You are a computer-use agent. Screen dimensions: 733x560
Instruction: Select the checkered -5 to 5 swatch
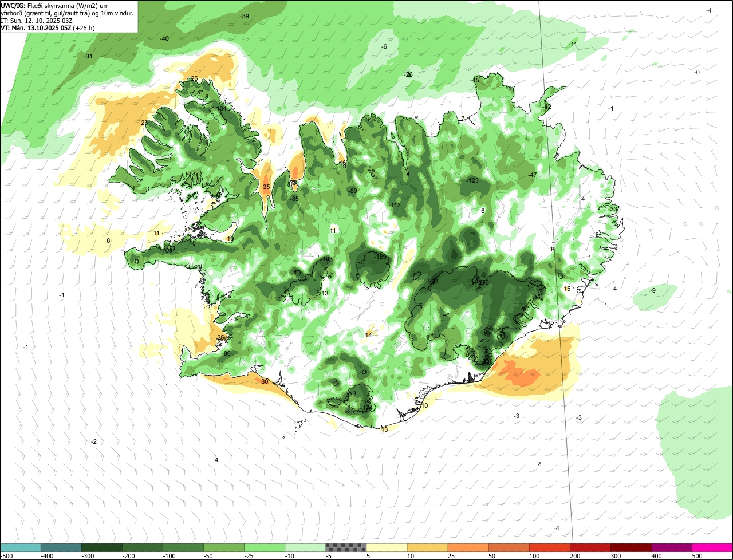(346, 547)
